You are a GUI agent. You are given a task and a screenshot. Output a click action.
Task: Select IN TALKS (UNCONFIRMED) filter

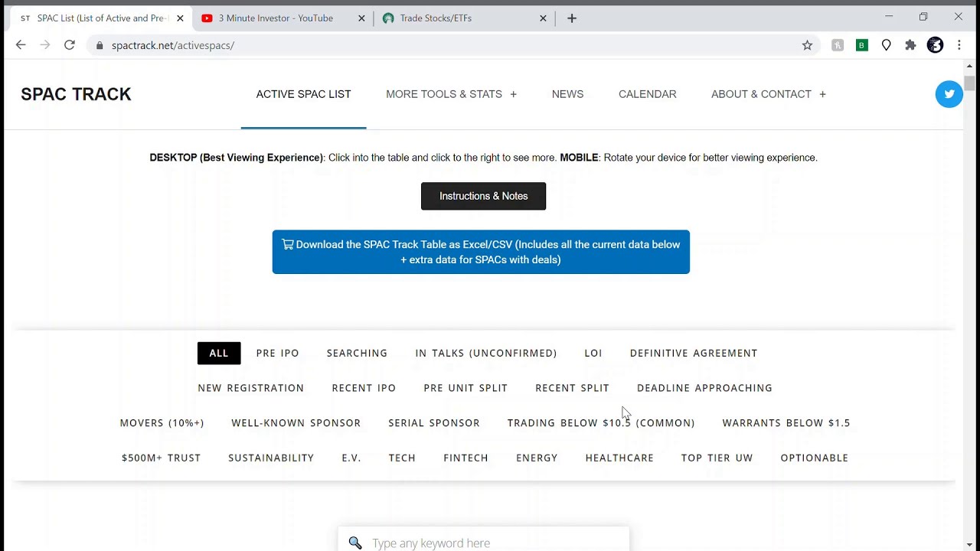(x=485, y=353)
